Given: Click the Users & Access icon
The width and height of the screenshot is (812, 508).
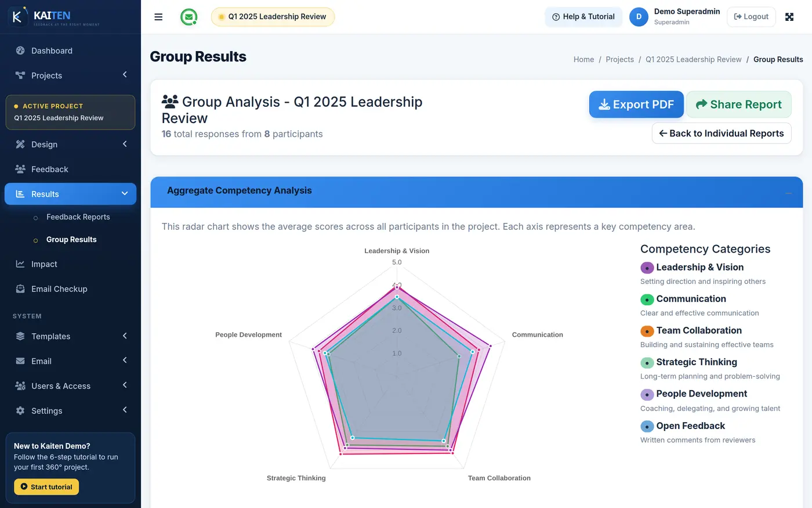Looking at the screenshot, I should (20, 386).
